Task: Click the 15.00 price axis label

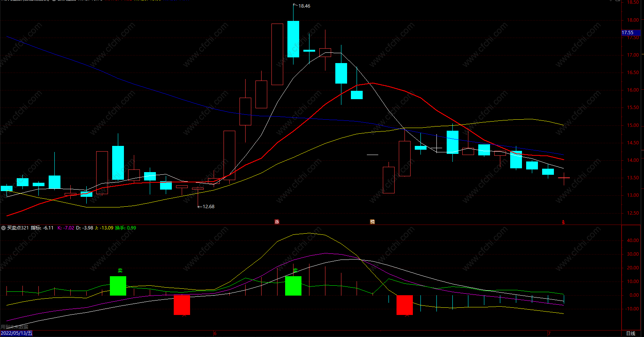Action: (633, 125)
